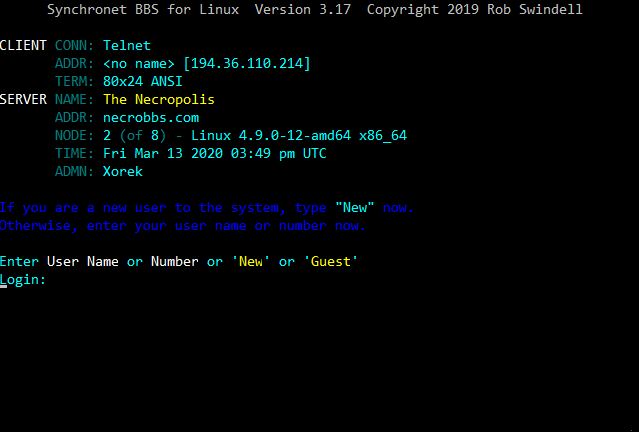The image size is (639, 432).
Task: Click the yellow 'Guest' option in the prompt
Action: 331,261
